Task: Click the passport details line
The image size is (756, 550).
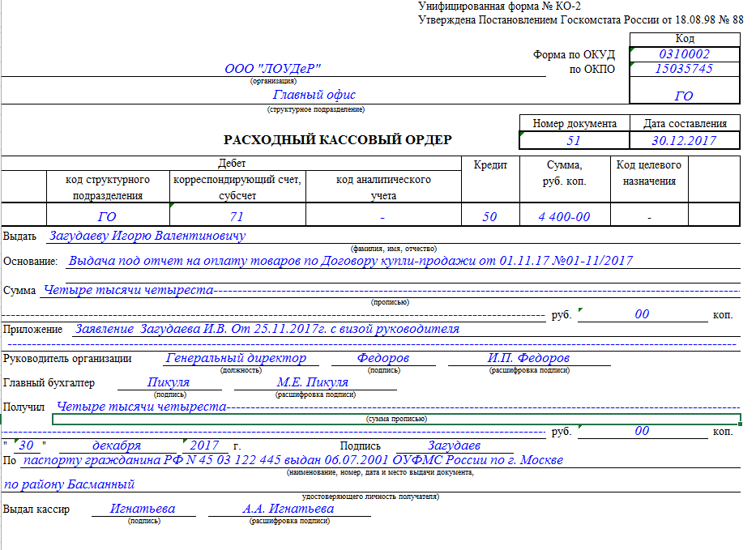Action: (x=293, y=460)
